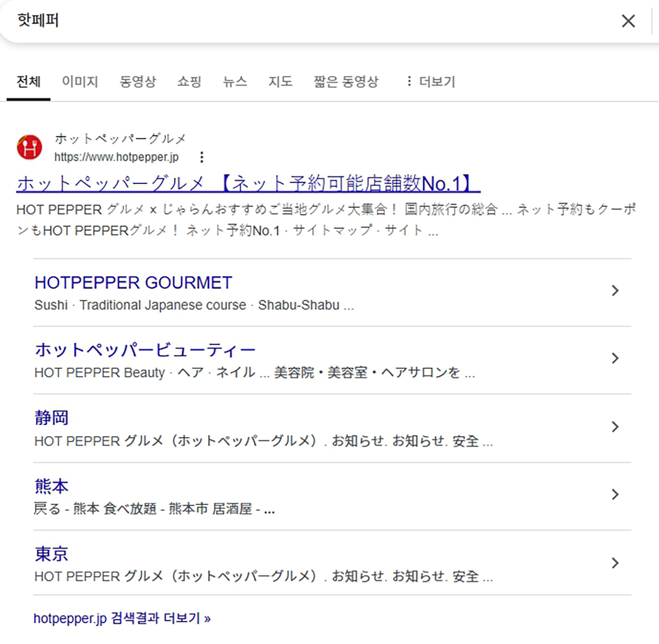The image size is (659, 644).
Task: Select the 뉴스 results tab
Action: point(235,81)
